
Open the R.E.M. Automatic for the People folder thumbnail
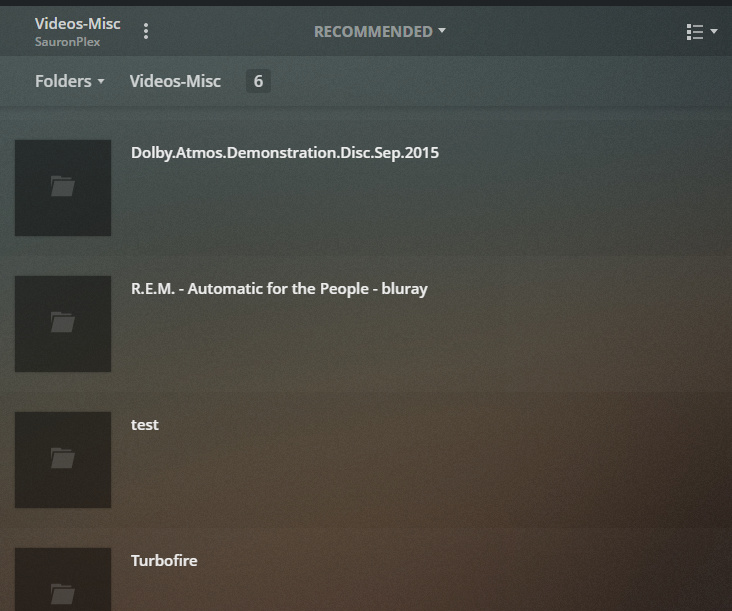(63, 323)
